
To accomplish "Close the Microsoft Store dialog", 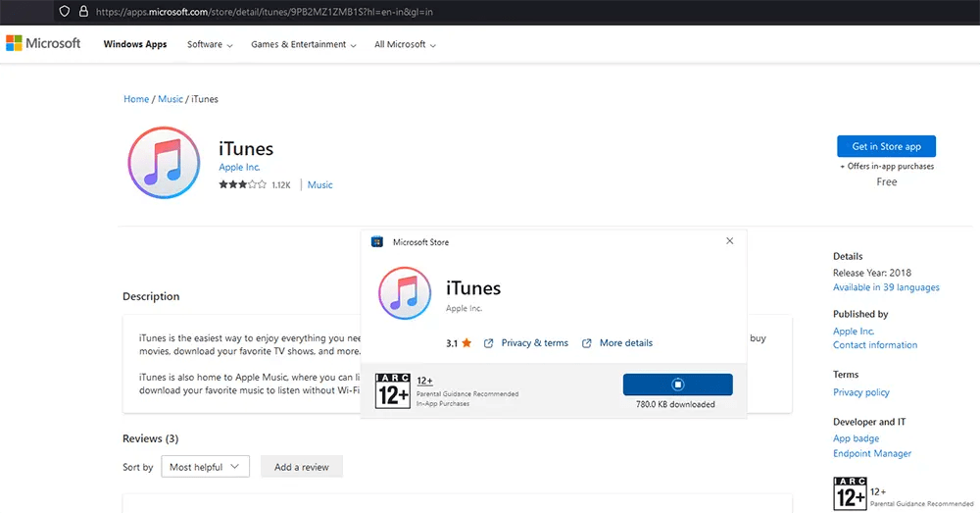I will point(729,241).
